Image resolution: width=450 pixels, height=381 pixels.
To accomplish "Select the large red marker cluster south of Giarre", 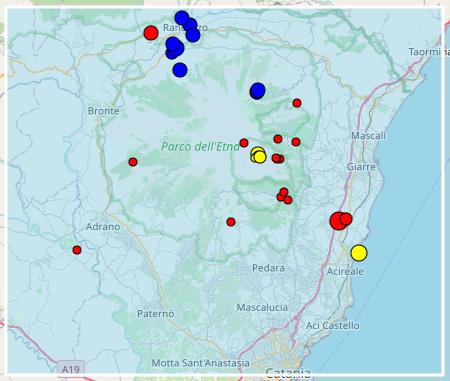I will (x=340, y=220).
